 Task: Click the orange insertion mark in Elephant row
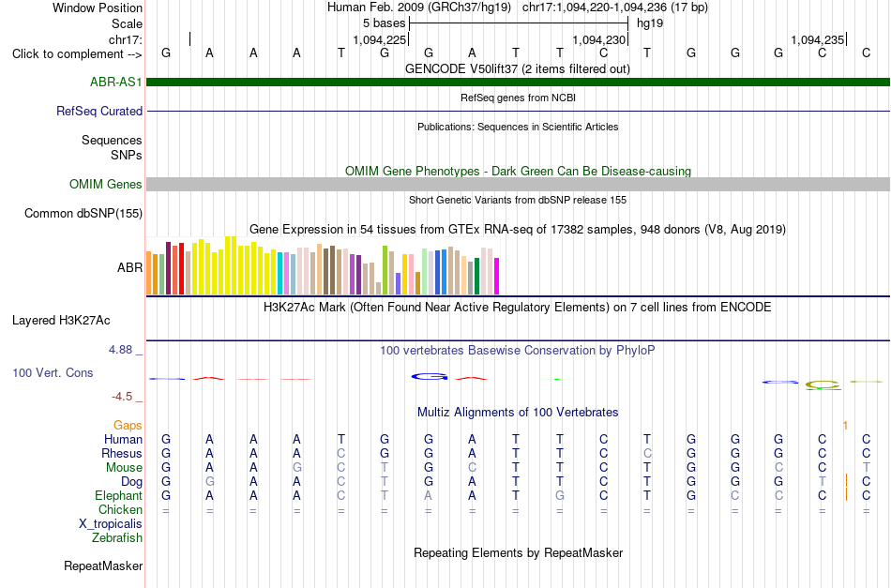point(846,495)
